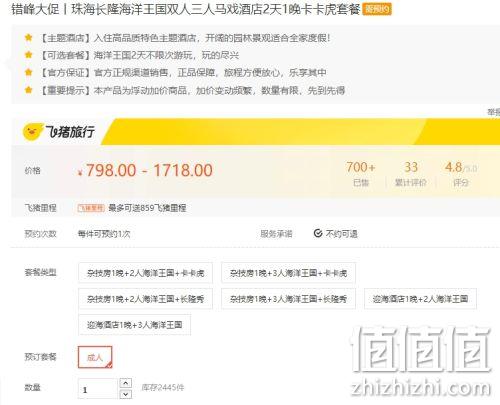The height and width of the screenshot is (405, 500).
Task: Click the quantity input field
Action: click(x=98, y=389)
